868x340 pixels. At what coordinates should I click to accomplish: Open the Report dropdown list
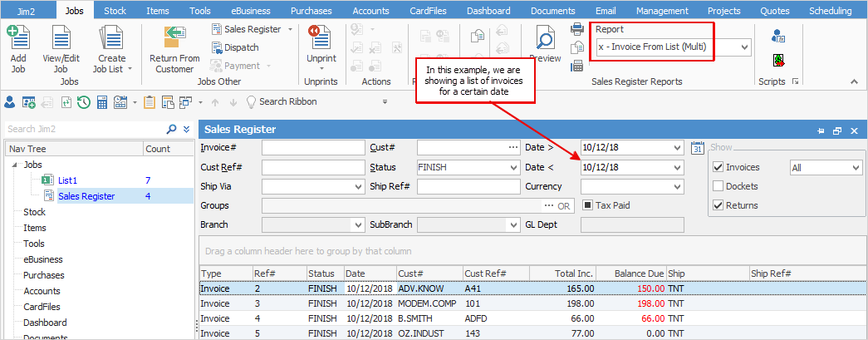coord(744,47)
